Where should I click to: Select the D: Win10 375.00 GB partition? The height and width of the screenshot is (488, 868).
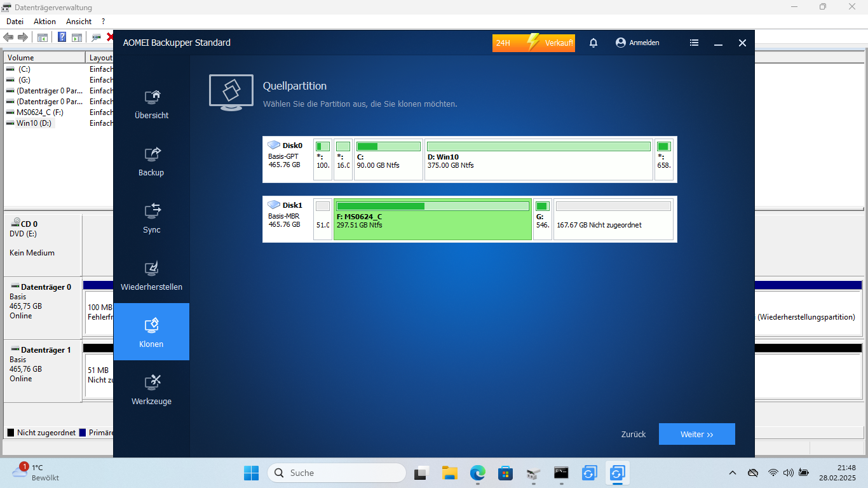[539, 159]
